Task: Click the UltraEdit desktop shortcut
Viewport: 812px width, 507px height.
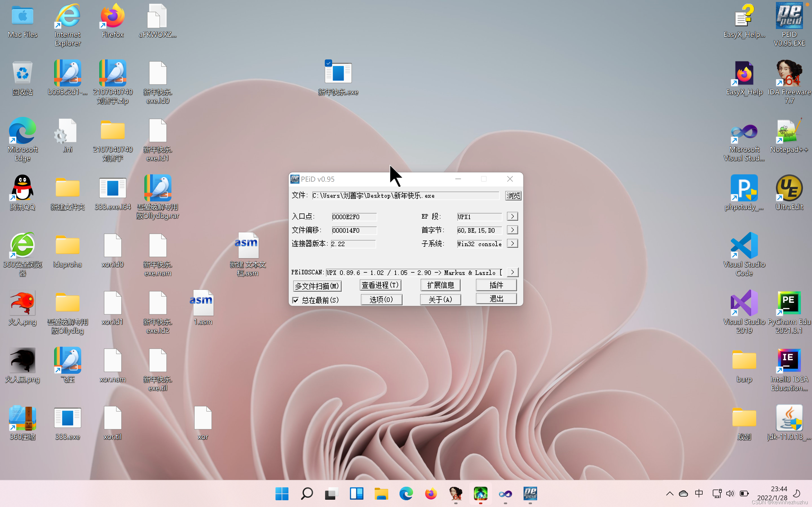Action: click(789, 188)
